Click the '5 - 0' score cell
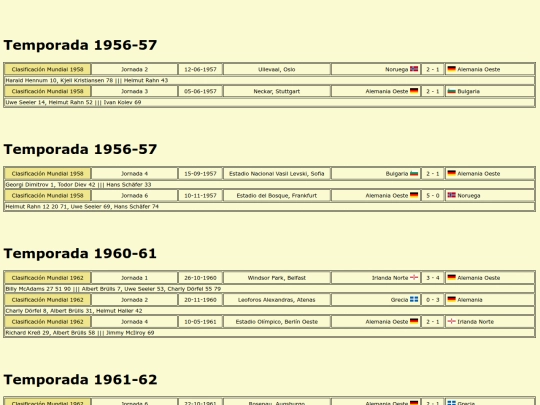Image resolution: width=540 pixels, height=405 pixels. (433, 195)
